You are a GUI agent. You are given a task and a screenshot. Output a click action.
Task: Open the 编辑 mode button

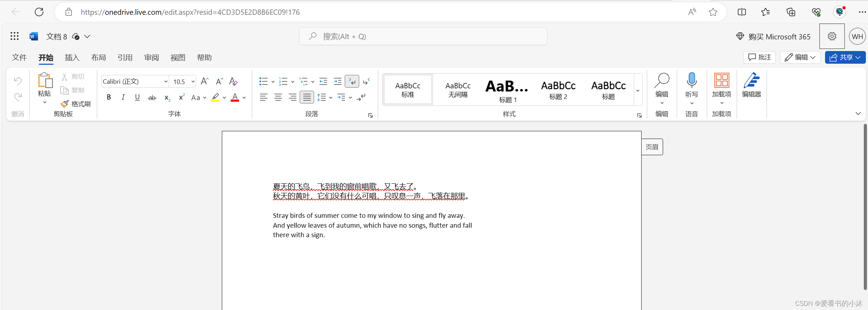(800, 57)
